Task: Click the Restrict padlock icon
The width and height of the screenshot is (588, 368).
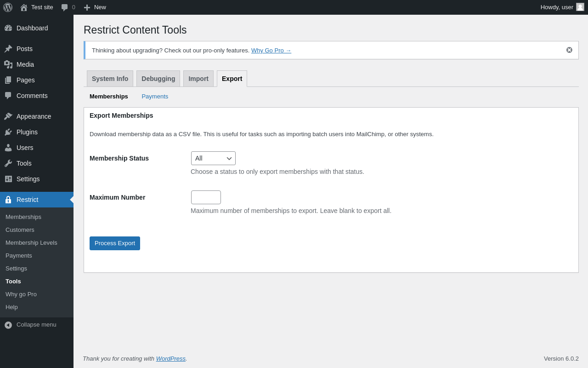Action: coord(8,200)
